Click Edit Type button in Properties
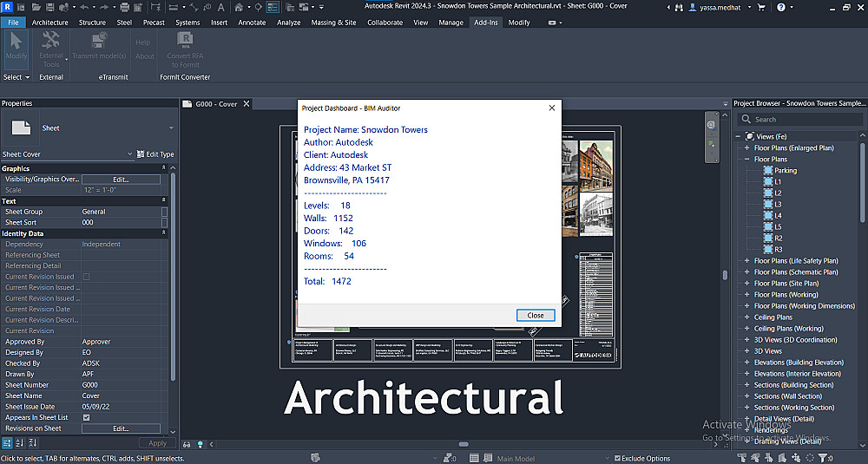Viewport: 868px width, 464px height. (155, 154)
